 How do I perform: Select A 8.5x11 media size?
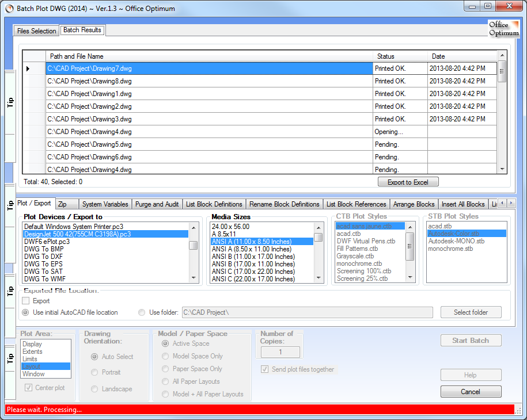tap(262, 234)
